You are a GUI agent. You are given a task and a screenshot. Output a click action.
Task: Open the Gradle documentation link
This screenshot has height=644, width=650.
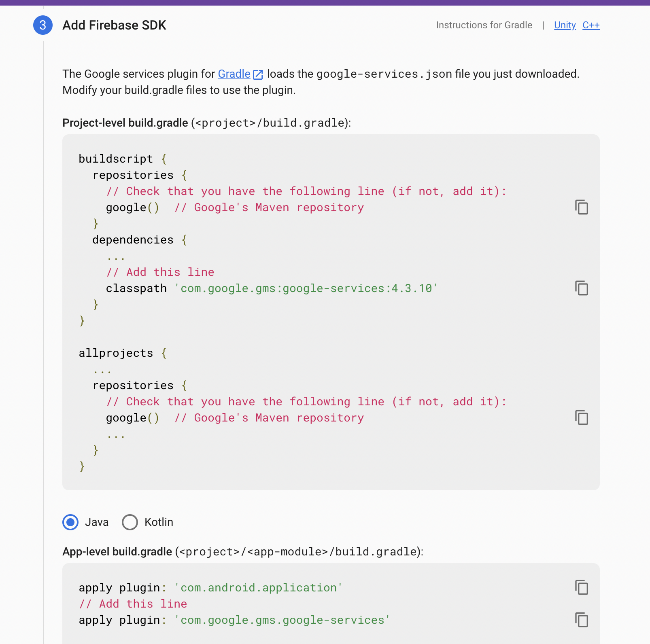234,74
